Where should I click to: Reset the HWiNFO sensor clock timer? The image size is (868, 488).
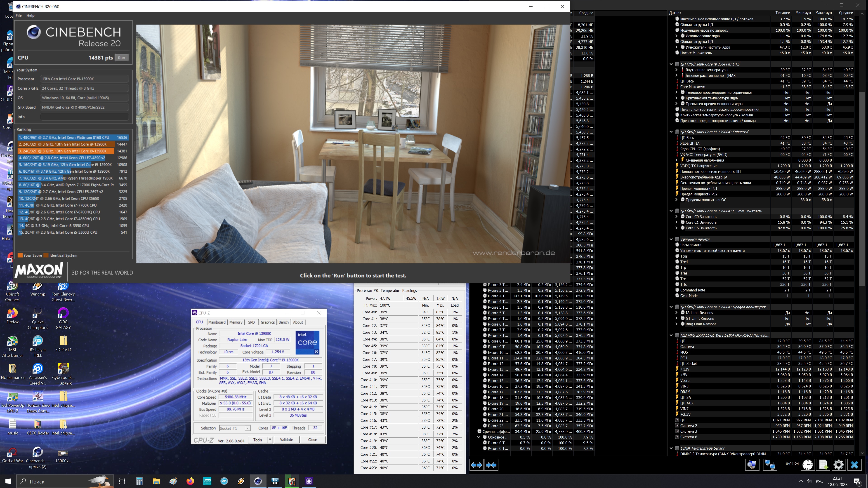tap(807, 465)
